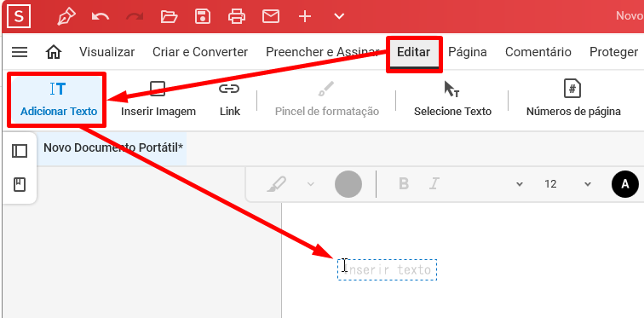The height and width of the screenshot is (318, 644).
Task: Select the Editar tab
Action: tap(414, 52)
